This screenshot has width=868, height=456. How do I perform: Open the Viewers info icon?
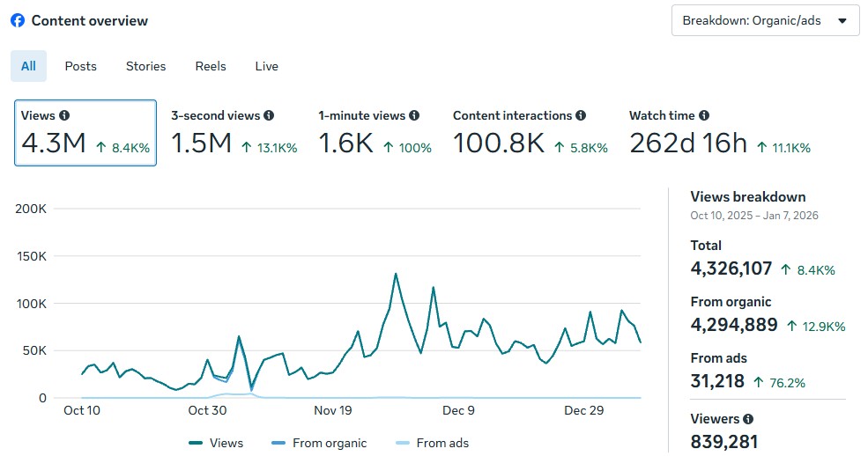point(748,419)
